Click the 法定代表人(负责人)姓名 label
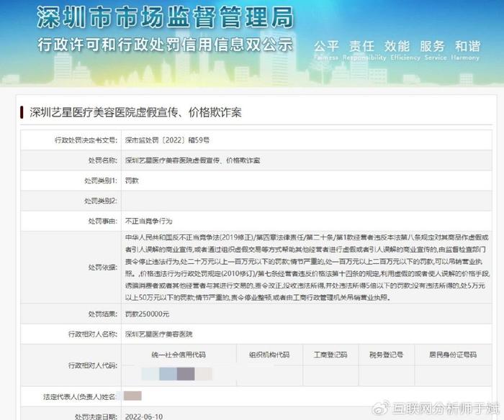Image resolution: width=504 pixels, height=420 pixels. tap(80, 397)
